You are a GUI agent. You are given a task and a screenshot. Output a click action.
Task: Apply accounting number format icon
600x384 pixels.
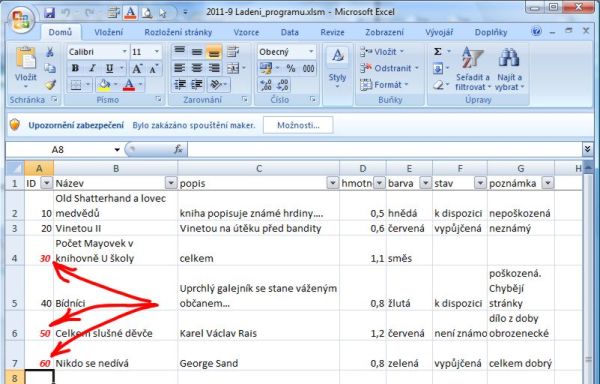pos(266,68)
